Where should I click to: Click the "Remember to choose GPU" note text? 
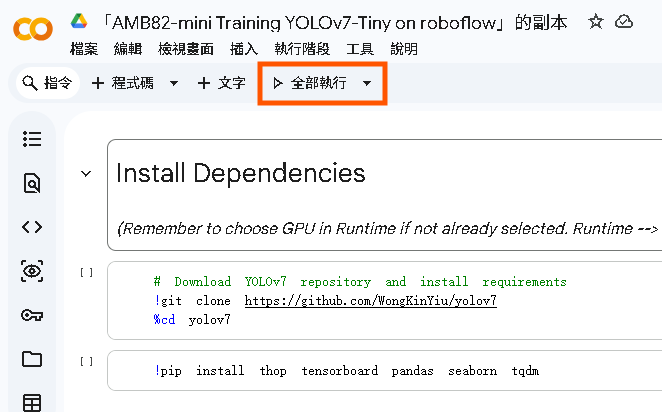pos(387,228)
